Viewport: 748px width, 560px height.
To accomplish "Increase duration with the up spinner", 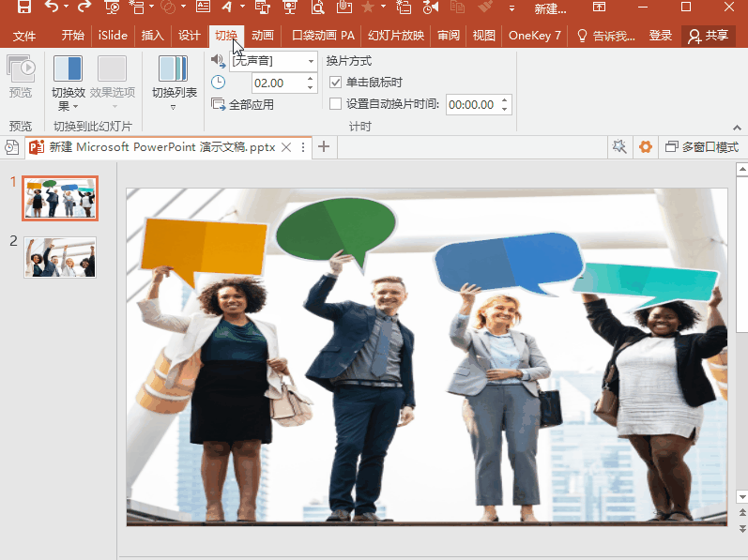I will 310,78.
